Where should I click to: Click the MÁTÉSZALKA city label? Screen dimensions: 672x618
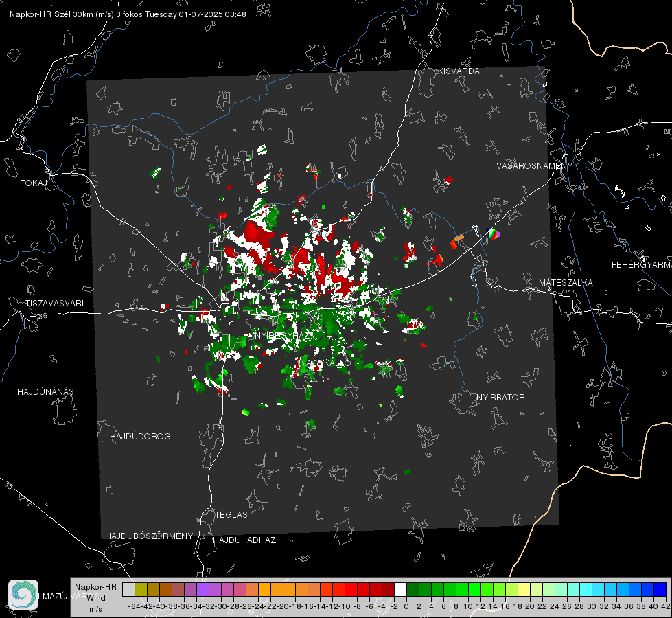point(566,283)
